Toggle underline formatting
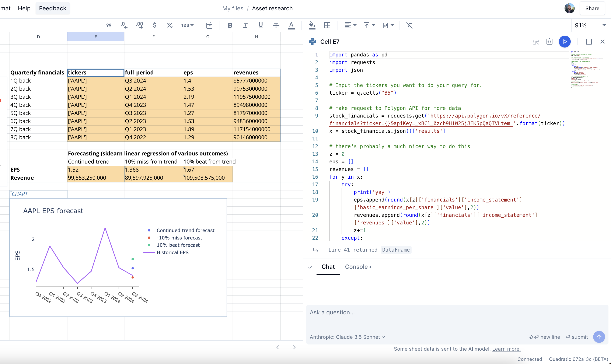 [x=261, y=25]
